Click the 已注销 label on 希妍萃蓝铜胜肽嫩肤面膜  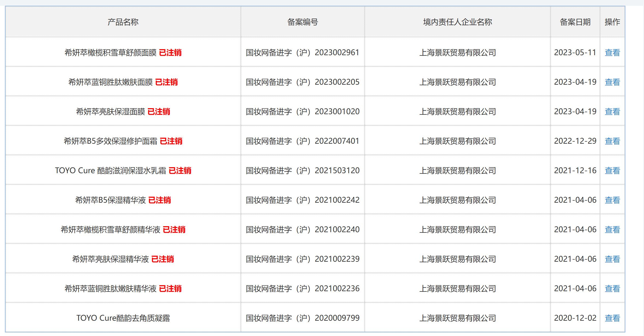point(166,82)
